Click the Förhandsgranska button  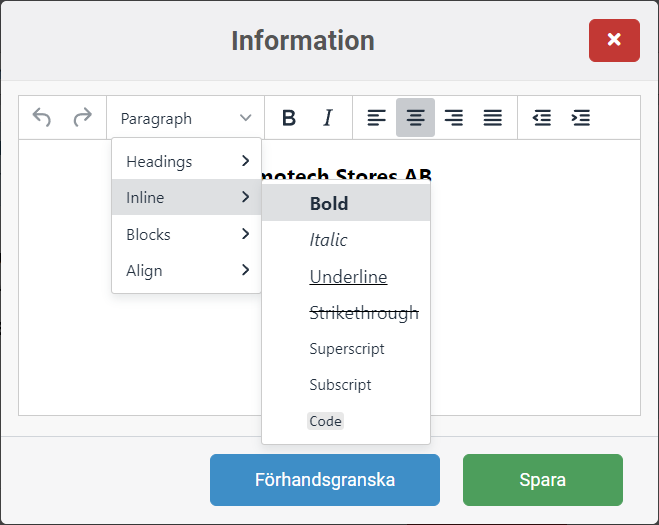324,480
